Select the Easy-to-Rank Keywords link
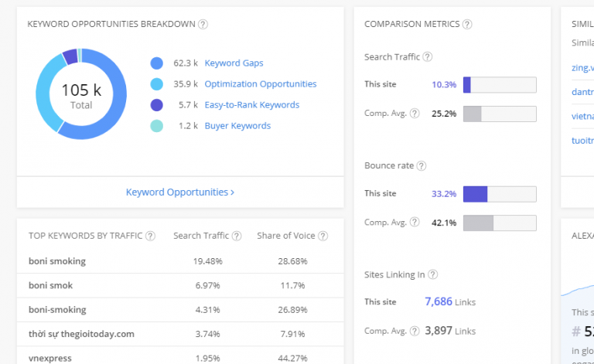The height and width of the screenshot is (364, 594). pos(251,105)
